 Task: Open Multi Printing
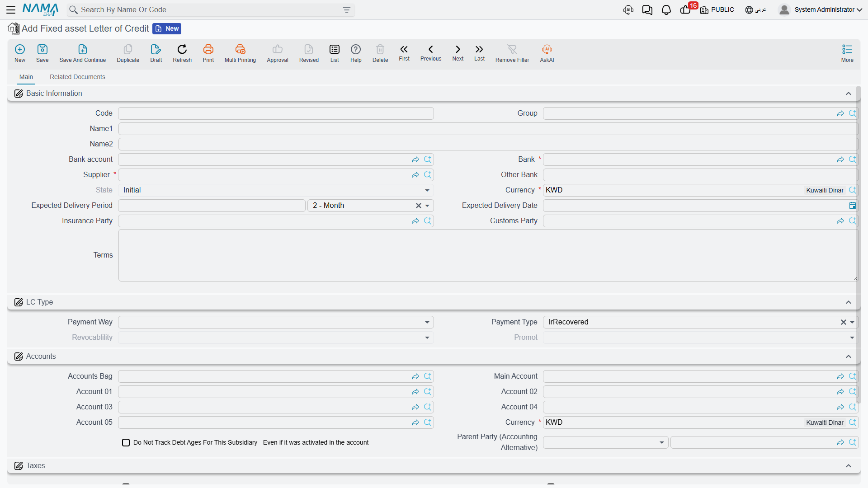coord(240,53)
